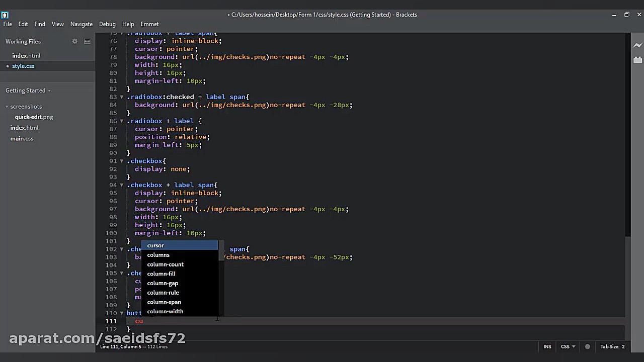Open quick-edit.png file
This screenshot has width=644, height=362.
click(x=34, y=117)
